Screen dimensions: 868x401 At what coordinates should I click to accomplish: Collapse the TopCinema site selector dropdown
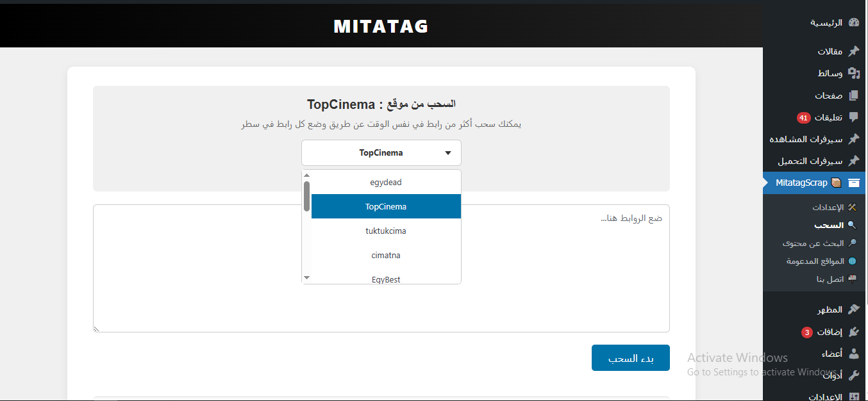[x=381, y=153]
